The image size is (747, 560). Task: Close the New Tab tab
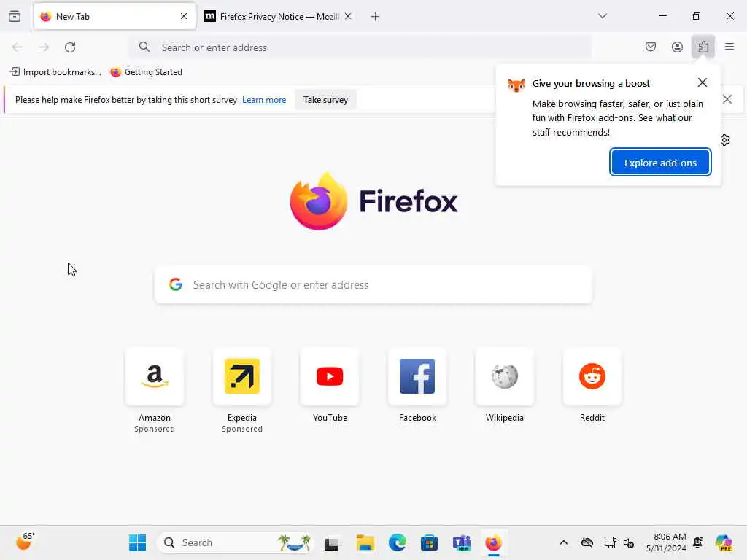pyautogui.click(x=184, y=17)
